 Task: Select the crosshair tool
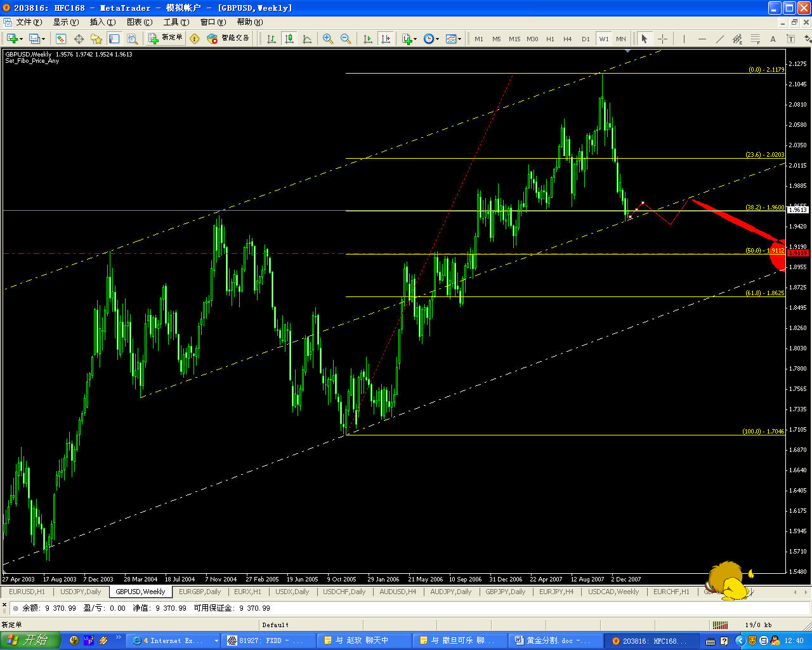point(662,39)
